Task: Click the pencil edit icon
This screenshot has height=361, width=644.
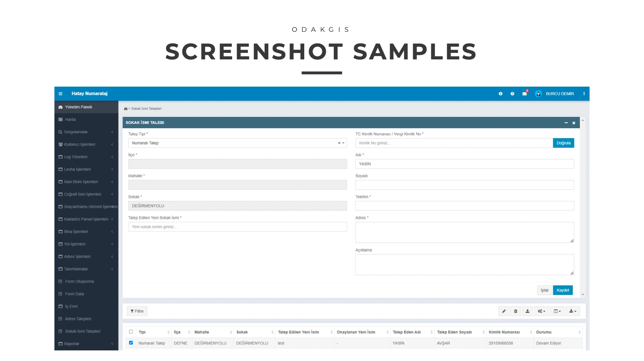Action: [x=504, y=311]
